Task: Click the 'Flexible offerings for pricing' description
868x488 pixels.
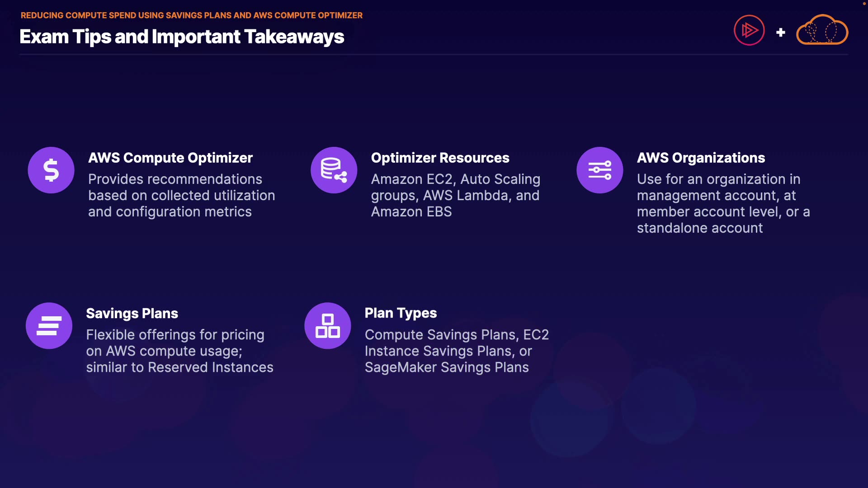Action: pyautogui.click(x=179, y=351)
